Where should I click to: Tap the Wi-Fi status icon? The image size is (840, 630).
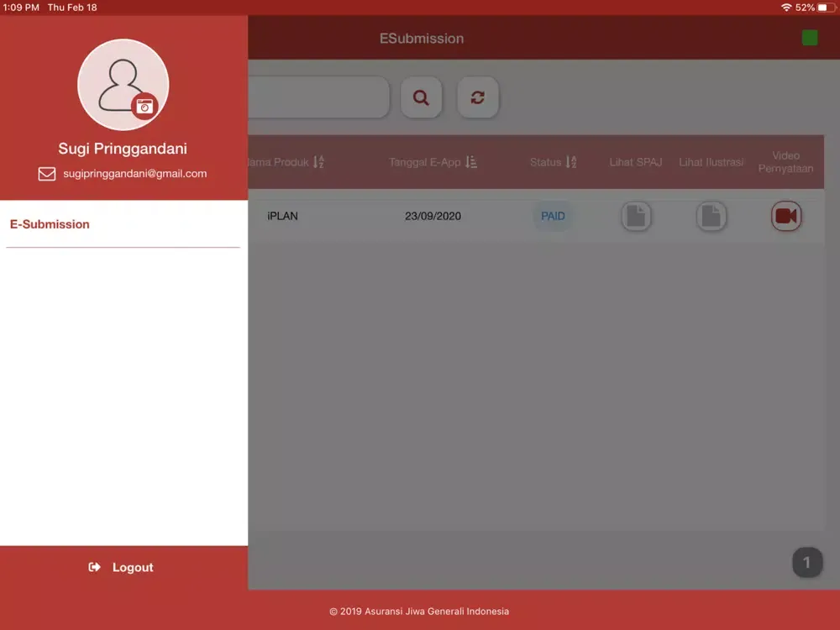coord(786,8)
